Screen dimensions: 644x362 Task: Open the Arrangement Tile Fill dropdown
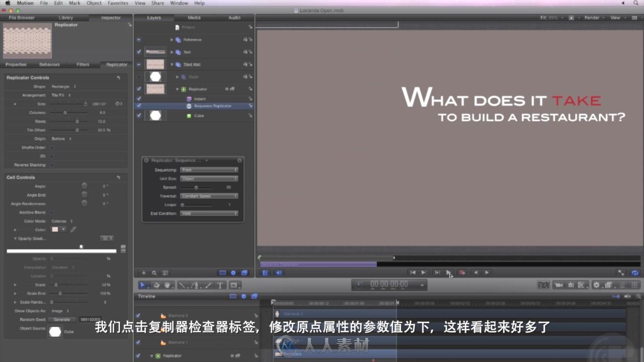coord(61,95)
